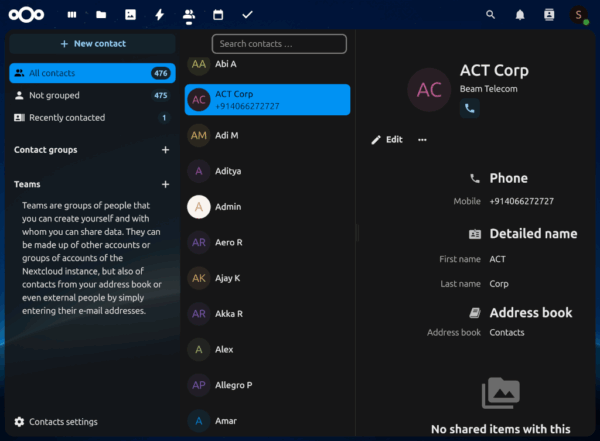Open the Dashboard app icon
Image resolution: width=600 pixels, height=441 pixels.
[72, 15]
